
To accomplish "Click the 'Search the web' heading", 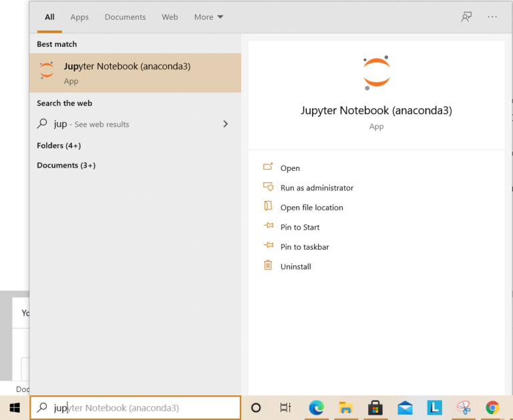I will tap(64, 103).
